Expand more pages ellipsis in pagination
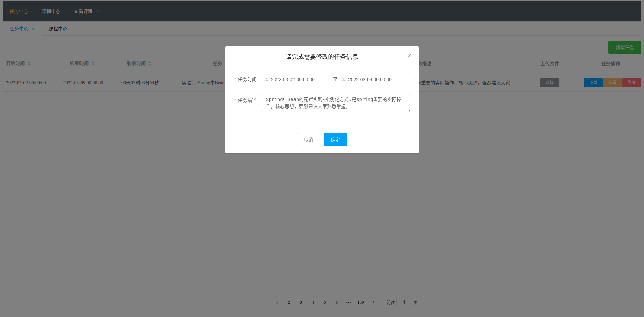This screenshot has height=317, width=644. [348, 302]
